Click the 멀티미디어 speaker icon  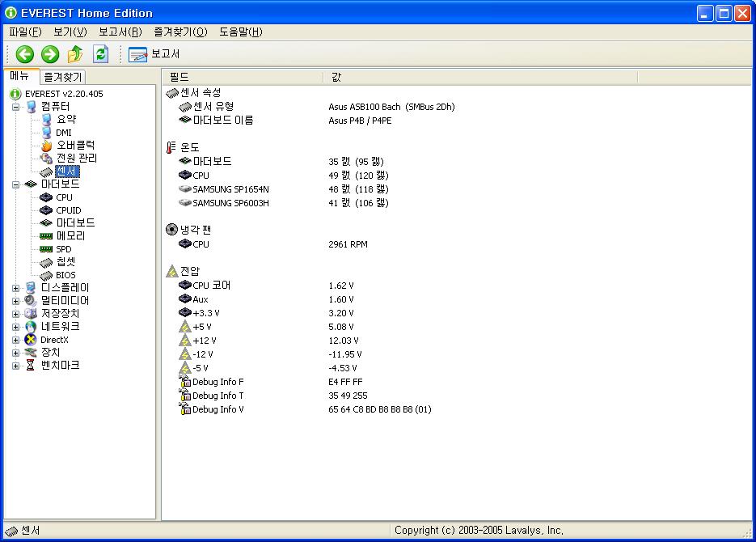31,301
